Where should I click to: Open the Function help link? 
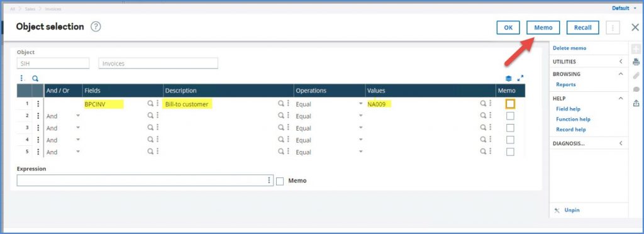(x=573, y=119)
